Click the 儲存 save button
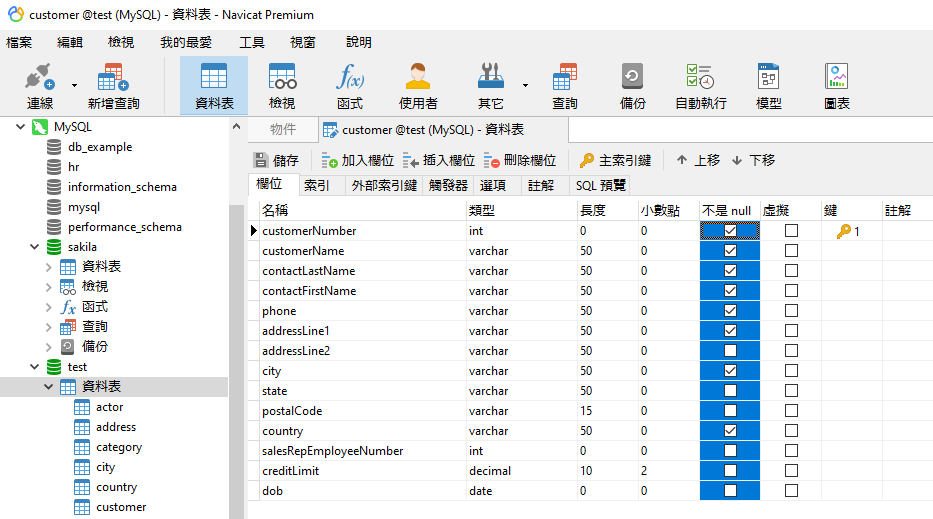This screenshot has height=519, width=933. point(276,160)
